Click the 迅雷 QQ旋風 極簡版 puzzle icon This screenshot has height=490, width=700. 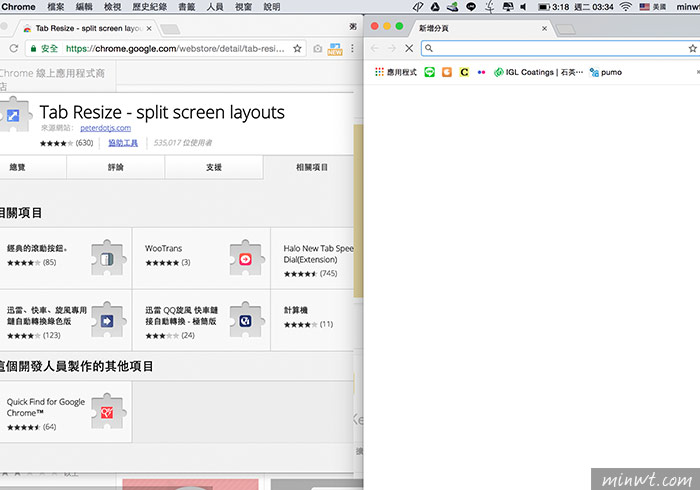click(245, 321)
